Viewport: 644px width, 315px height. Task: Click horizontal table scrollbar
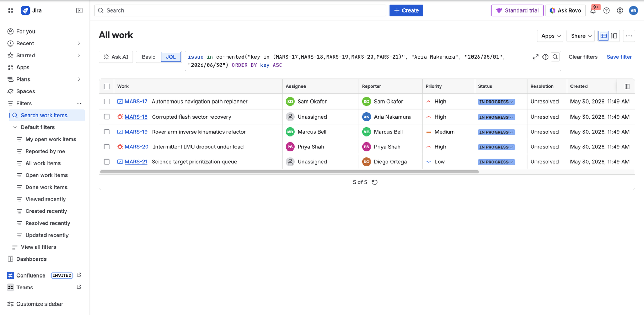(289, 172)
